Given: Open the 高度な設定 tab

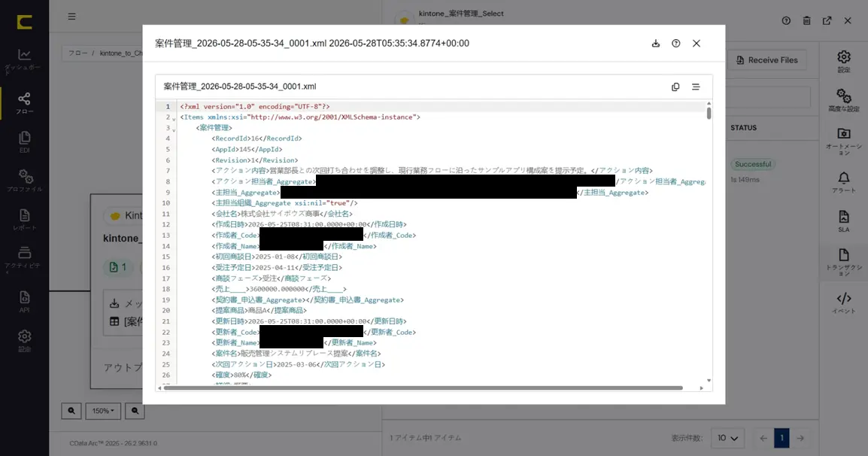Looking at the screenshot, I should pos(844,100).
